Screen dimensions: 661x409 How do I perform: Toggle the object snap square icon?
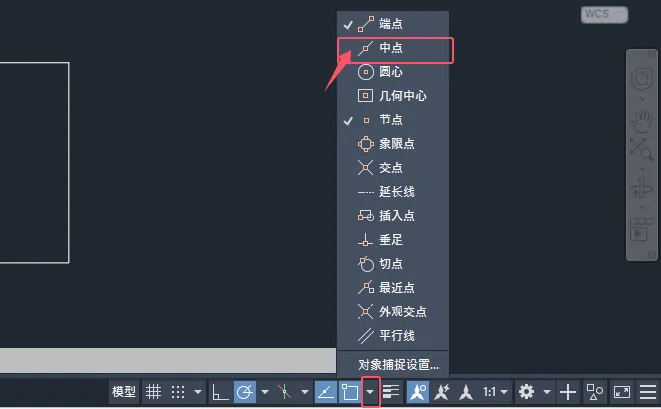click(349, 392)
